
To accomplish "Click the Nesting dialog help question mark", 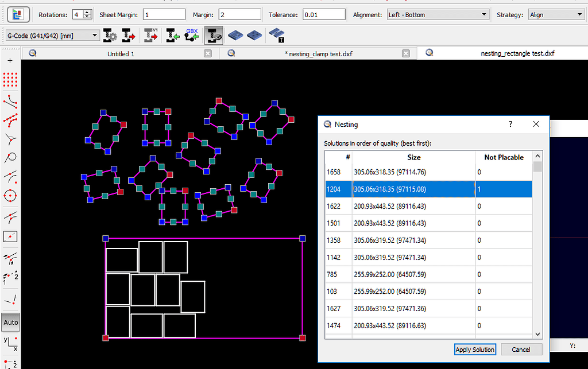I will click(x=510, y=124).
